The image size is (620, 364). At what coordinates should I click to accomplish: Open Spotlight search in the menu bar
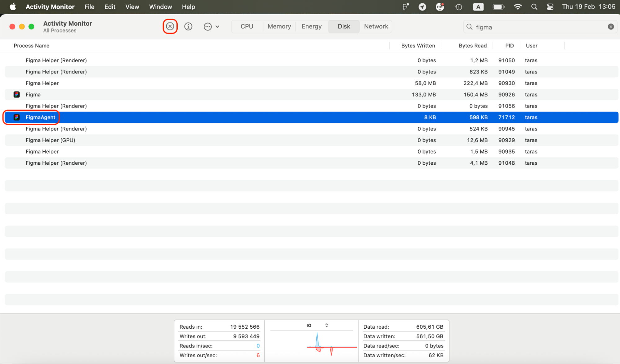[534, 7]
